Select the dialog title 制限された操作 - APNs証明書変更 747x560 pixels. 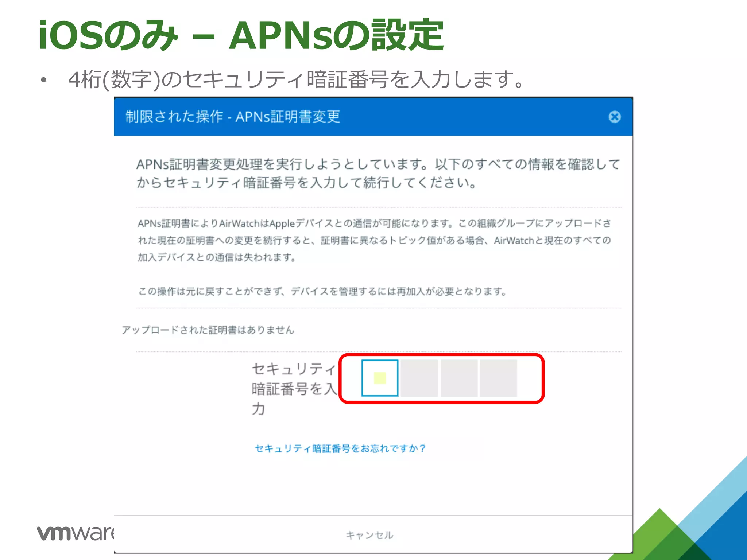pos(233,117)
